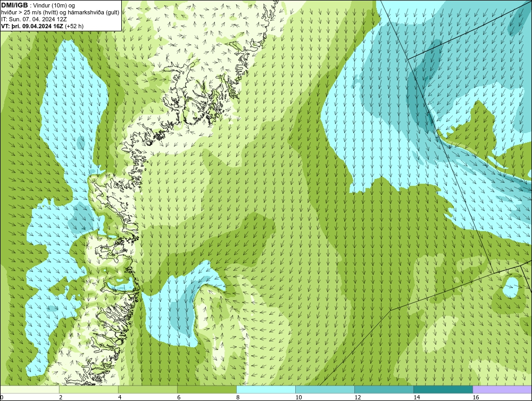
Task: Click the legend scale label "2"
Action: coord(61,398)
